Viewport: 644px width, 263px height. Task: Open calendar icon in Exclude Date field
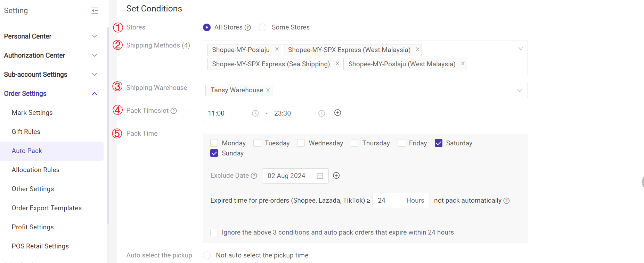tap(320, 176)
